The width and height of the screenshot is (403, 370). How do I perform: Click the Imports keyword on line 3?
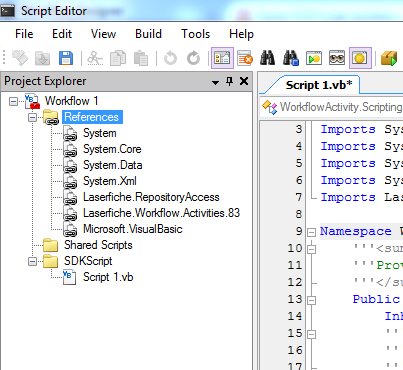[x=348, y=129]
